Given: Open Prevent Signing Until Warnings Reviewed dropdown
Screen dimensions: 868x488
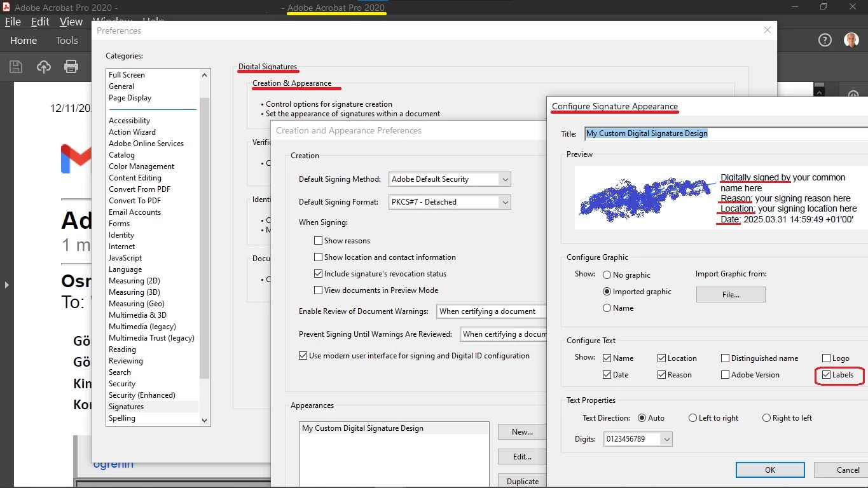Looking at the screenshot, I should [x=504, y=334].
